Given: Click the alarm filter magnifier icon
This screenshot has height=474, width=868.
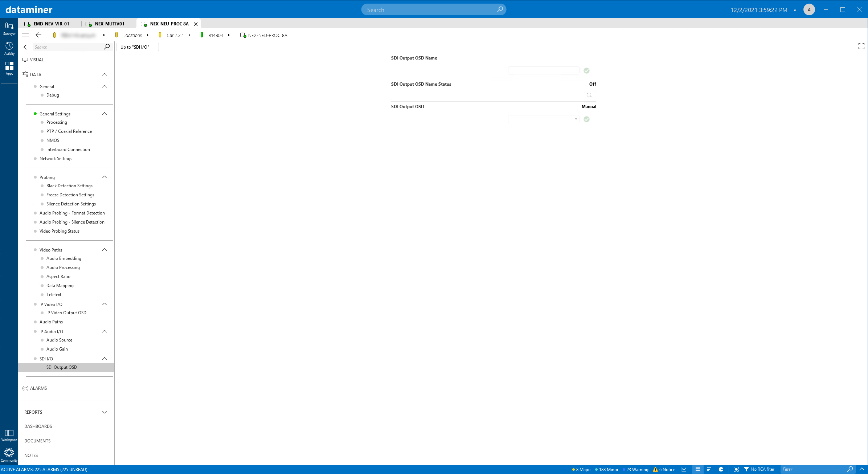Looking at the screenshot, I should point(850,469).
